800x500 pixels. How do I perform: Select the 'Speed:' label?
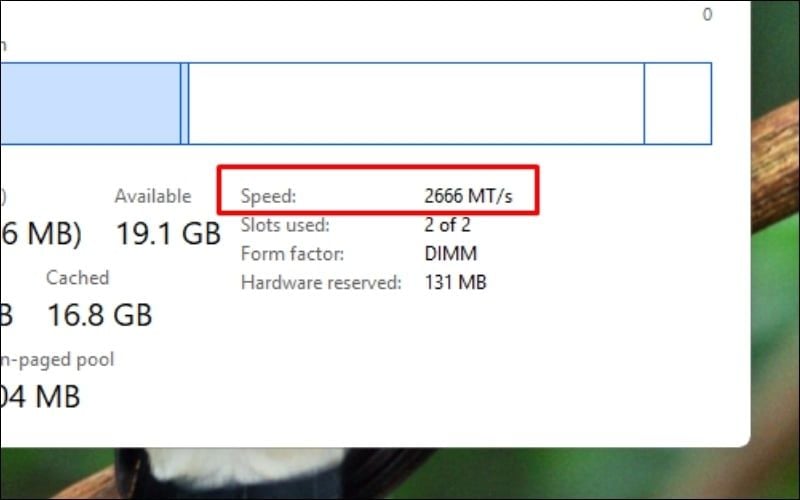[x=269, y=196]
